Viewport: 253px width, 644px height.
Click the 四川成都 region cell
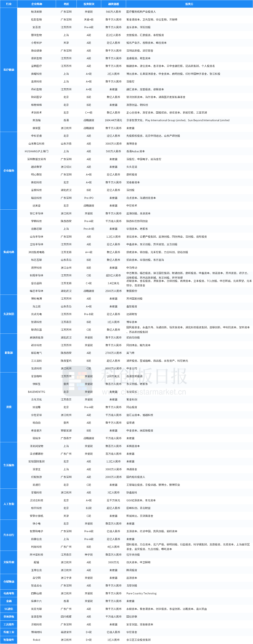[66, 617]
